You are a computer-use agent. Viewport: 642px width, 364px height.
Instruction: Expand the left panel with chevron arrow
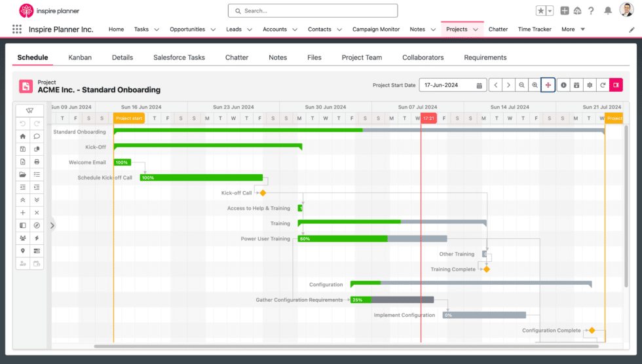52,225
